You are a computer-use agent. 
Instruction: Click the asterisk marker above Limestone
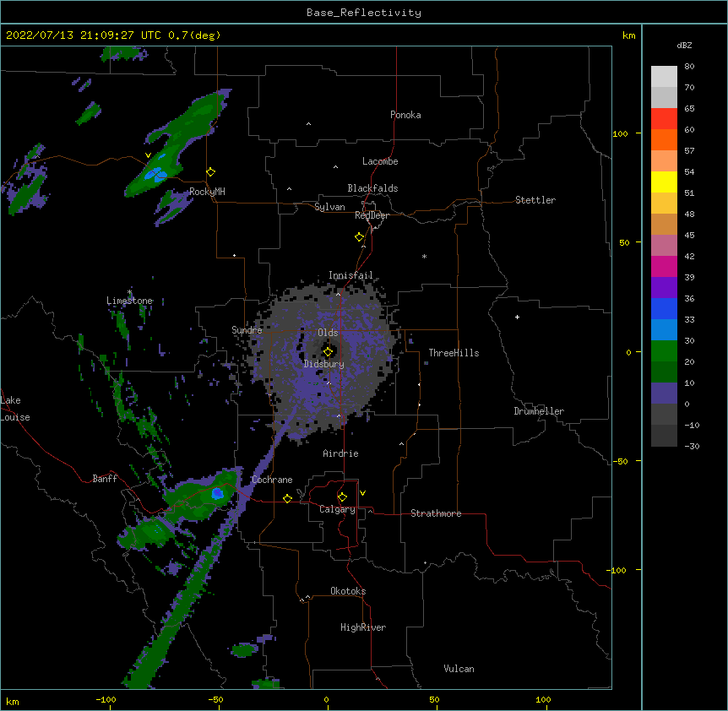click(129, 292)
